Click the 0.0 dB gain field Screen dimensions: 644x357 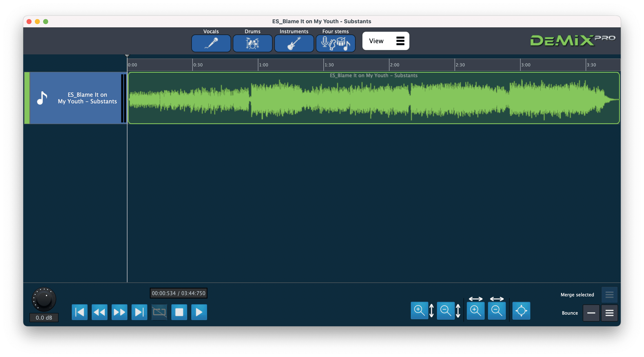(44, 318)
